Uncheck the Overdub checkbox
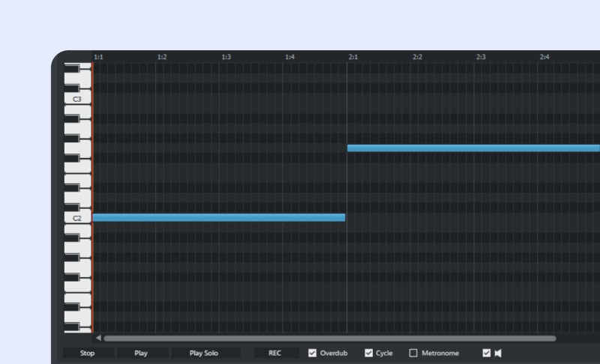The height and width of the screenshot is (364, 600). click(x=313, y=353)
